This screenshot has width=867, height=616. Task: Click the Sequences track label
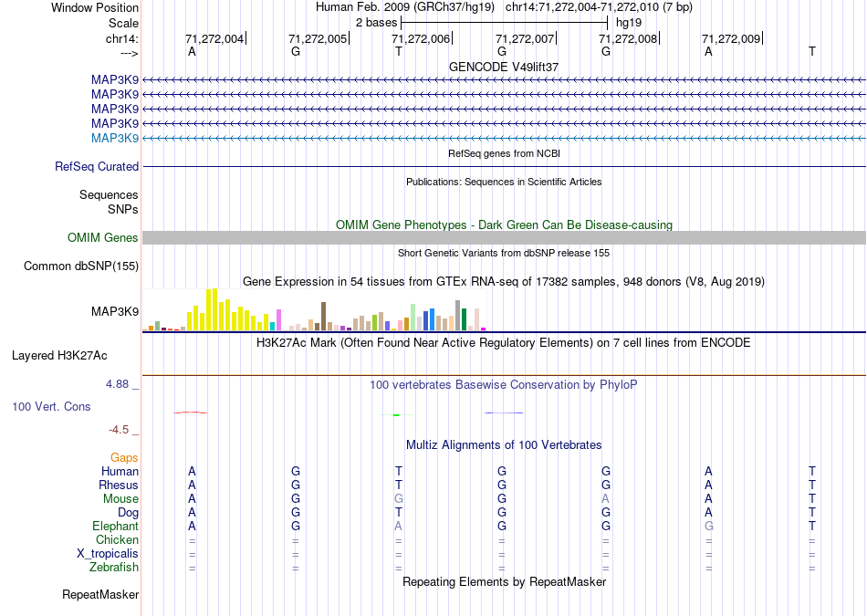click(109, 194)
